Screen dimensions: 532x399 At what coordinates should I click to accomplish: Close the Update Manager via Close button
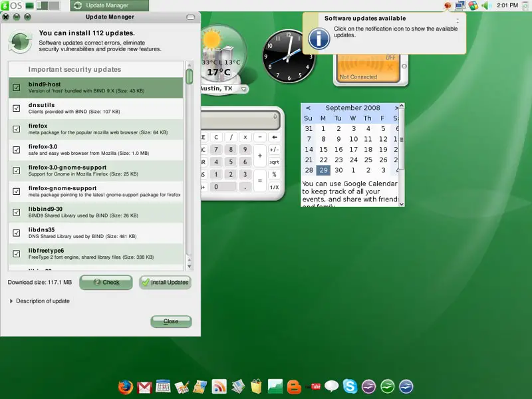pos(171,321)
